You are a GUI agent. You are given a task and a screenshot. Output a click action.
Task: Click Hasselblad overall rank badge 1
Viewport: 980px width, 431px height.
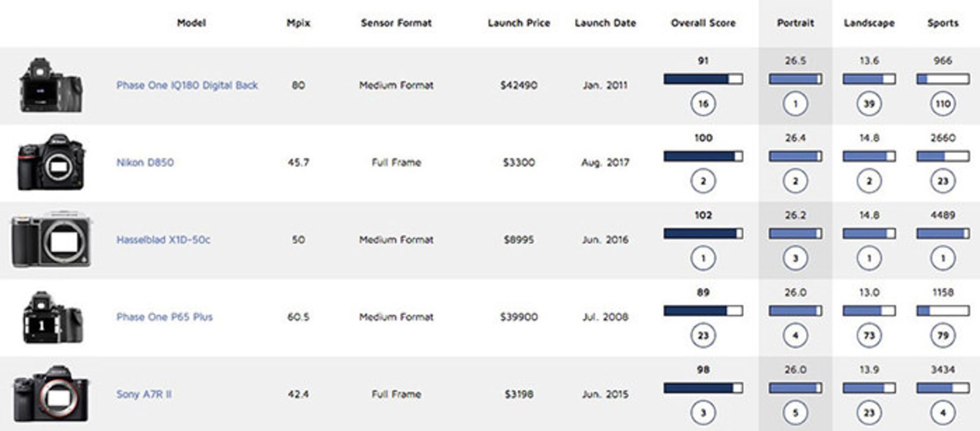click(x=703, y=258)
